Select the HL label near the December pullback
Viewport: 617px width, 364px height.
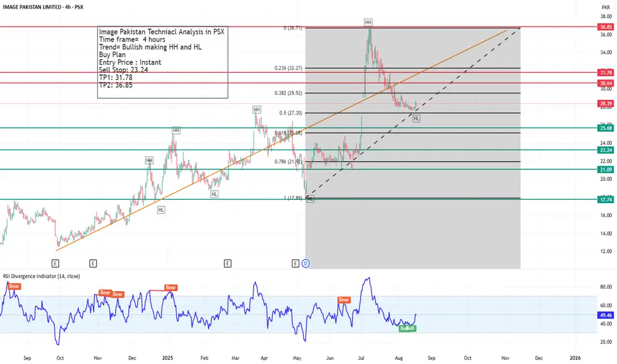161,210
